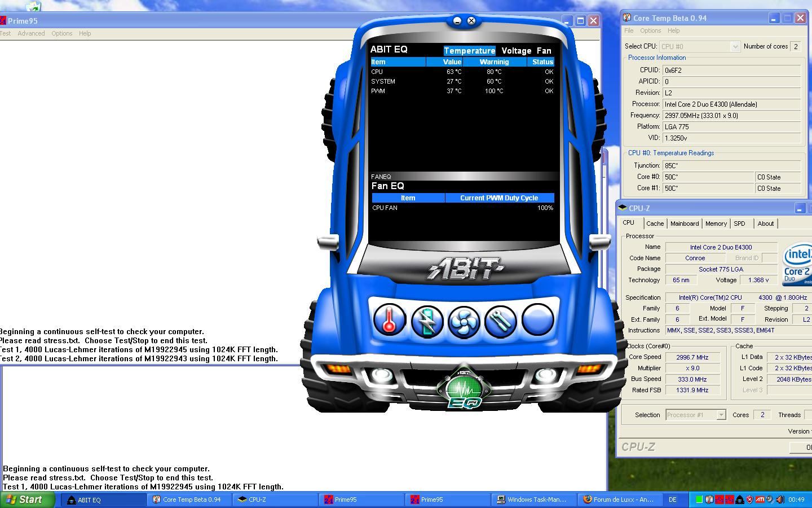812x508 pixels.
Task: Click the Tjunction 85C value
Action: [x=731, y=166]
